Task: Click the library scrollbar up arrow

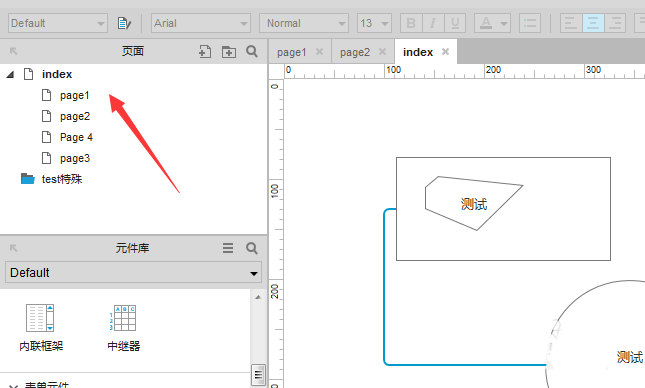Action: click(x=258, y=297)
